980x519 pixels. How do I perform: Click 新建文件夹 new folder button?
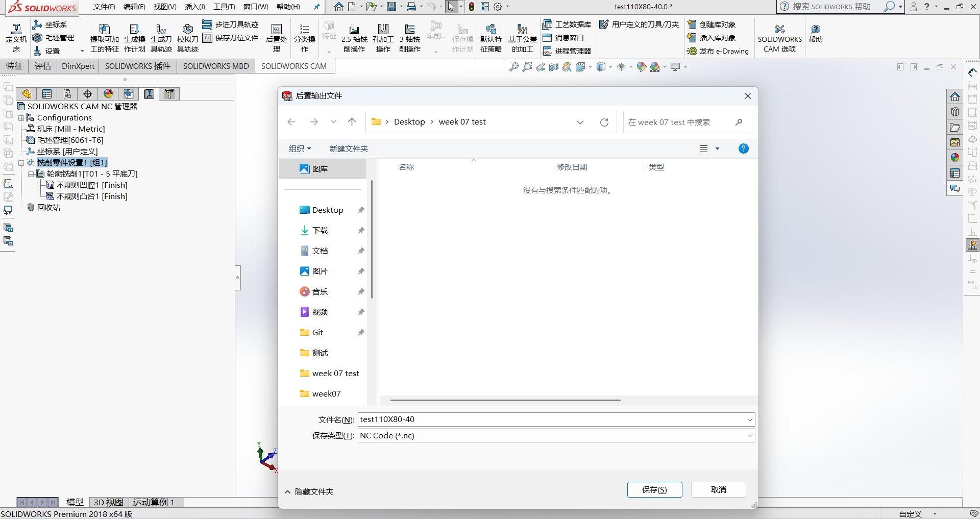[349, 149]
